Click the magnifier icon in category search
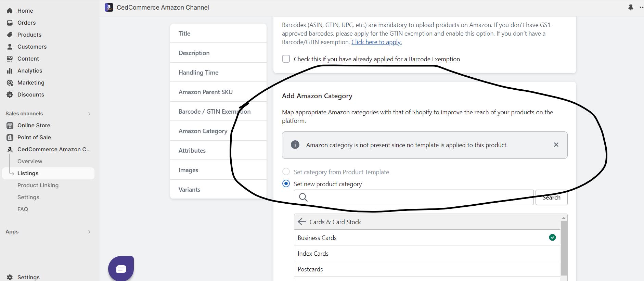The height and width of the screenshot is (281, 644). (x=303, y=197)
